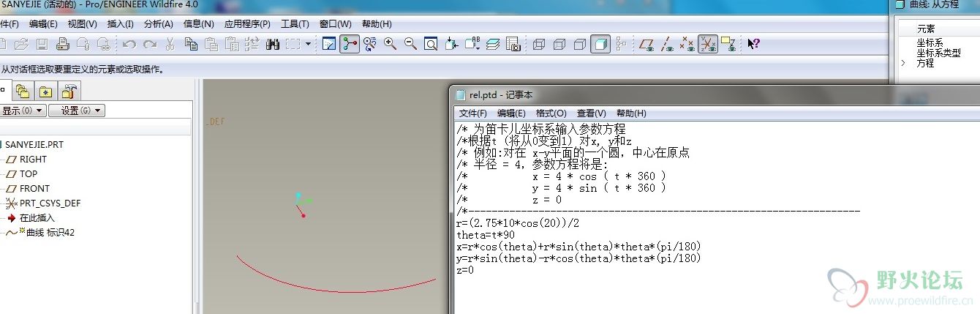This screenshot has height=314, width=980.
Task: Toggle datum planes display
Action: pos(647,44)
